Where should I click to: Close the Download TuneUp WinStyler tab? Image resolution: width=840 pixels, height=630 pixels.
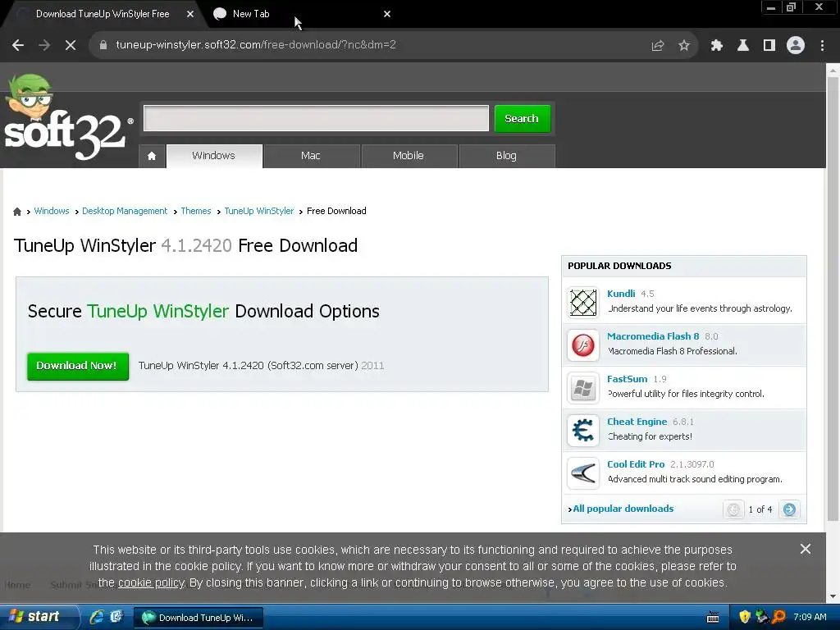190,14
